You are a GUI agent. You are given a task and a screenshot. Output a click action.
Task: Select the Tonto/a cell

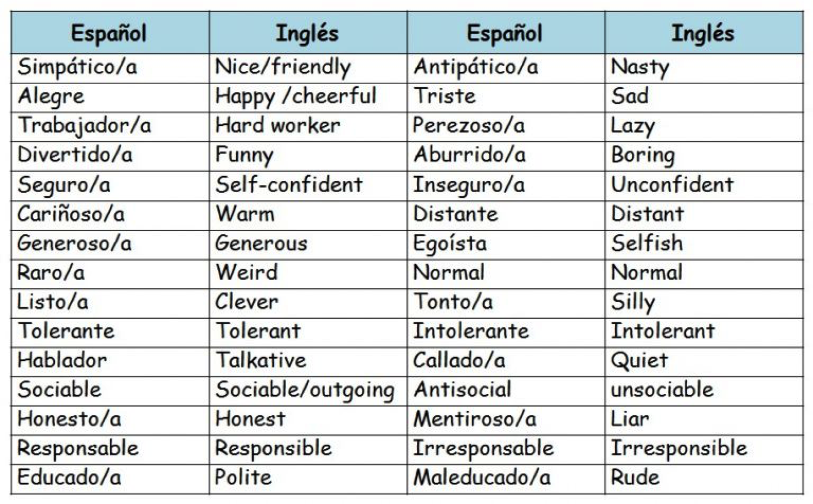click(453, 302)
